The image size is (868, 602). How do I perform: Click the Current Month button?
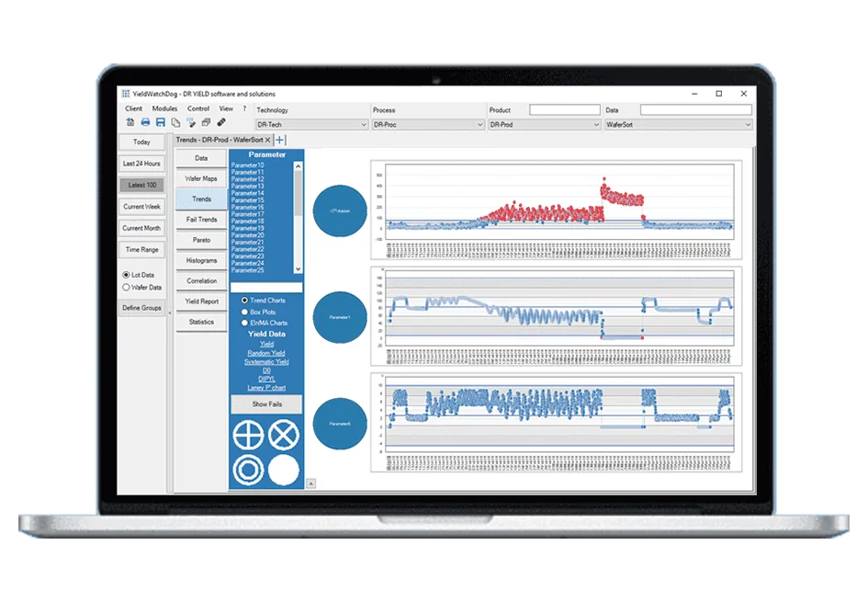click(141, 228)
